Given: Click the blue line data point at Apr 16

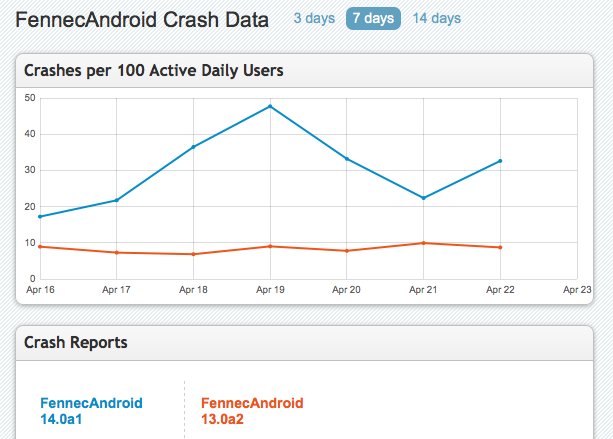Looking at the screenshot, I should click(40, 216).
